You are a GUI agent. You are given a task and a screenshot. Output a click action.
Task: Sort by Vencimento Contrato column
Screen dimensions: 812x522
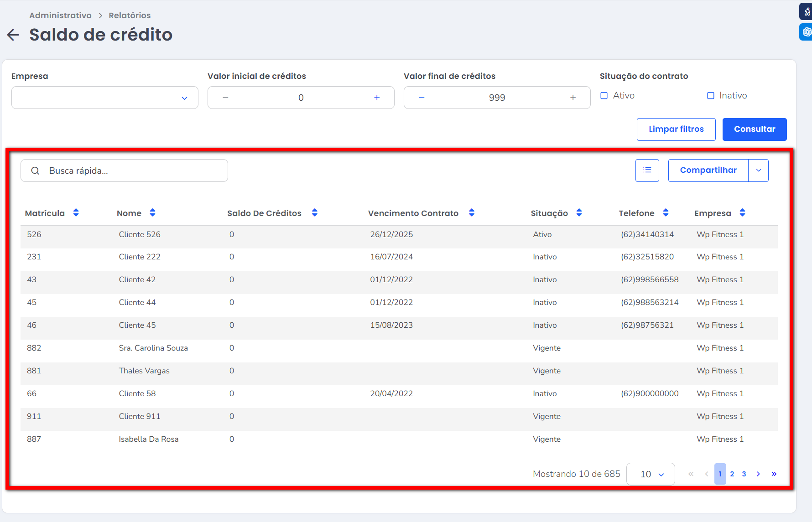pyautogui.click(x=472, y=213)
